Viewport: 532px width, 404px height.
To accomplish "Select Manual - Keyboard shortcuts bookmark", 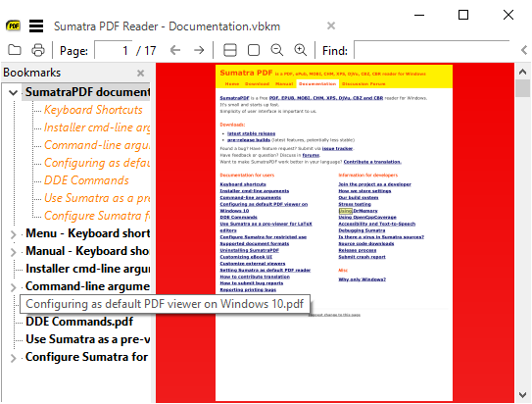I will [x=87, y=251].
